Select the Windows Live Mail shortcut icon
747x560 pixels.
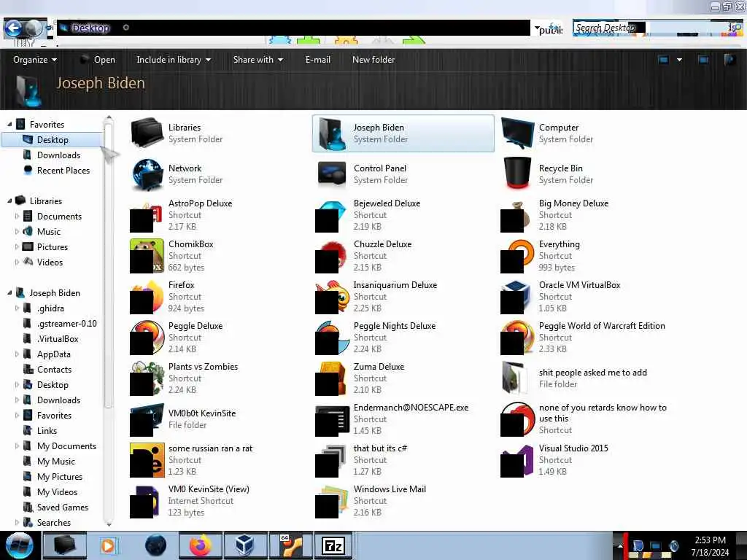(x=332, y=501)
